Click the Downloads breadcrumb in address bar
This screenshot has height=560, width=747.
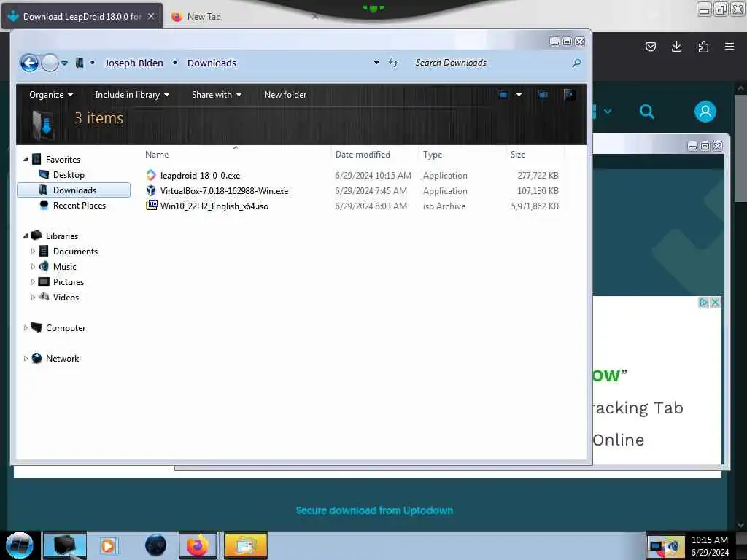(x=212, y=63)
